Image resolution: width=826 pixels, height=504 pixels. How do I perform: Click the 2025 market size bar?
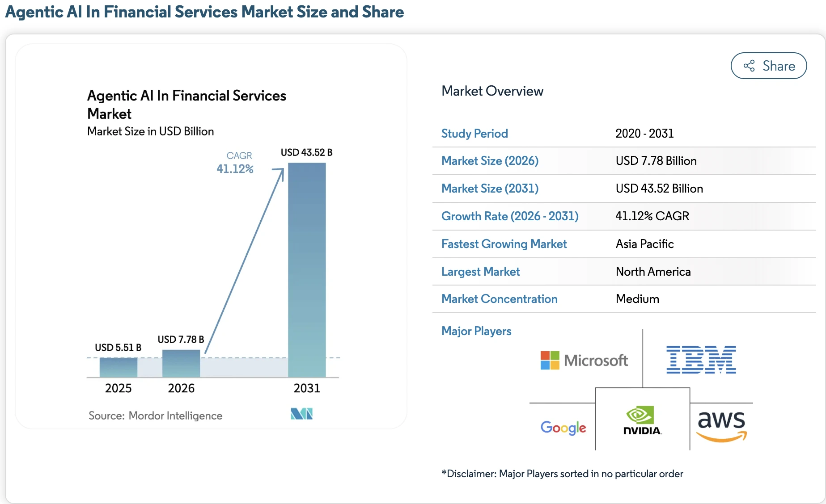pyautogui.click(x=119, y=367)
